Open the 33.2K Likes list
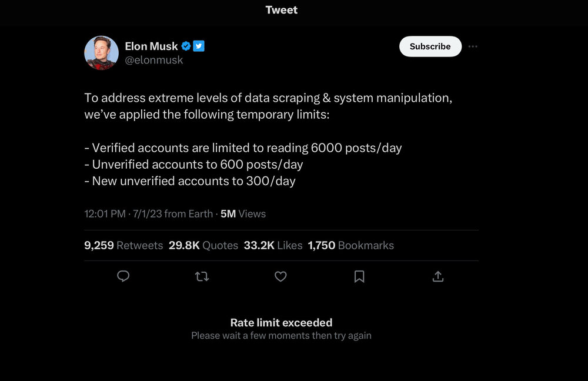 click(272, 245)
